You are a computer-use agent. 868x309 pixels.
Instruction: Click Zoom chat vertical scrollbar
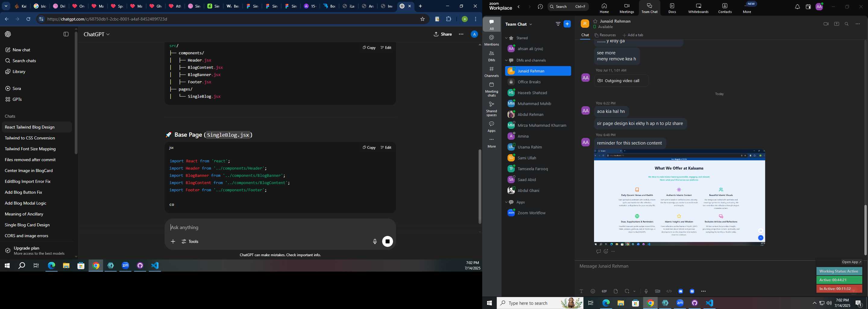click(865, 230)
